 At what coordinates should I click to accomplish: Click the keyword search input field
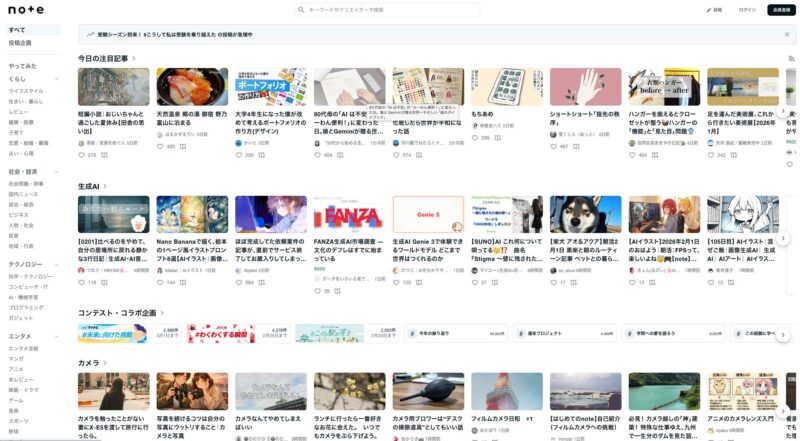pyautogui.click(x=400, y=9)
